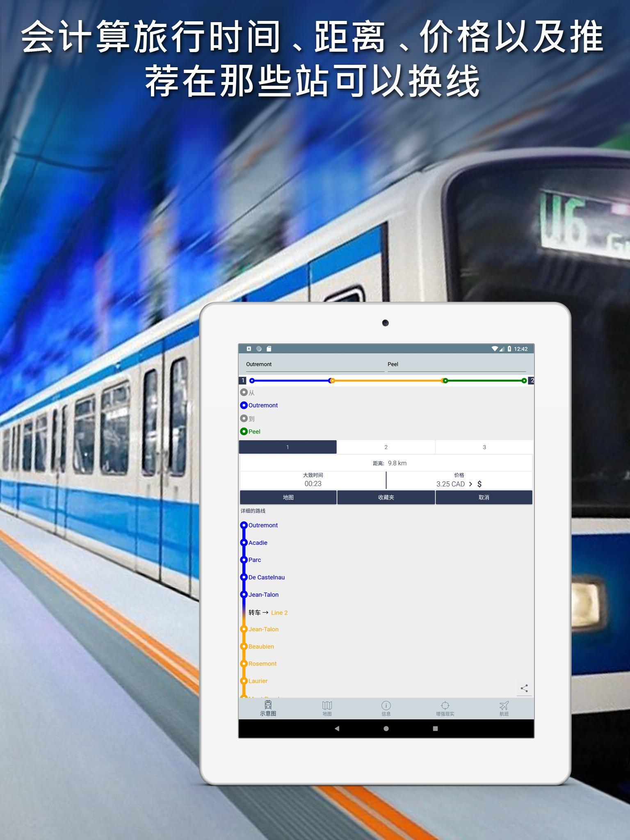Select route option 1 tab
Viewport: 630px width, 840px height.
288,447
